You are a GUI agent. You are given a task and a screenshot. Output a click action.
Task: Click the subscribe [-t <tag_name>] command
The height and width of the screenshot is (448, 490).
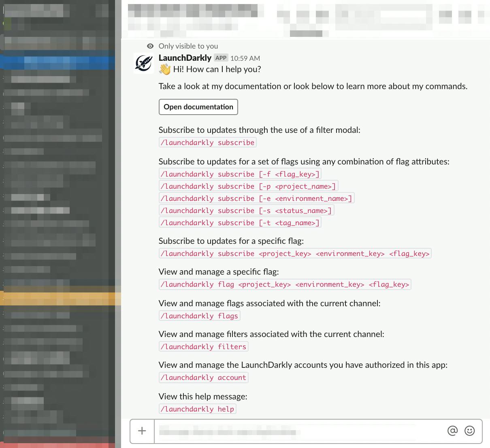(240, 223)
